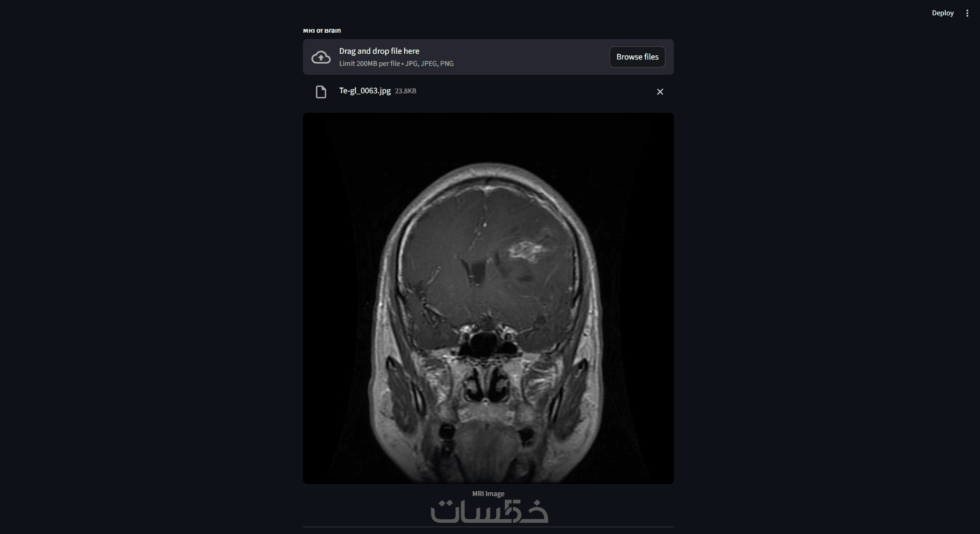The image size is (980, 534).
Task: Select the Te-gl_0063.jpg file name
Action: tap(365, 91)
